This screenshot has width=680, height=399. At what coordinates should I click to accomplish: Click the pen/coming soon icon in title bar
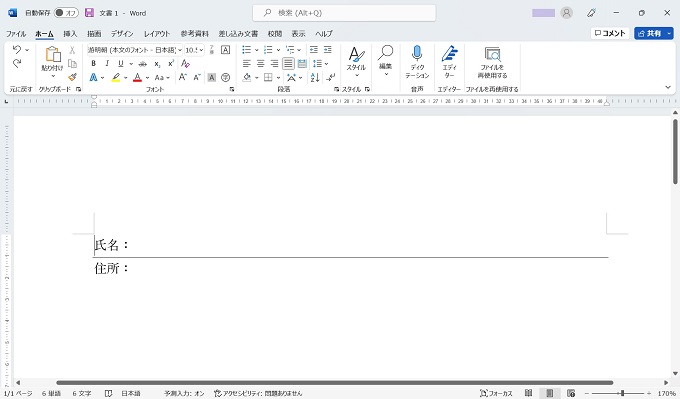click(591, 13)
